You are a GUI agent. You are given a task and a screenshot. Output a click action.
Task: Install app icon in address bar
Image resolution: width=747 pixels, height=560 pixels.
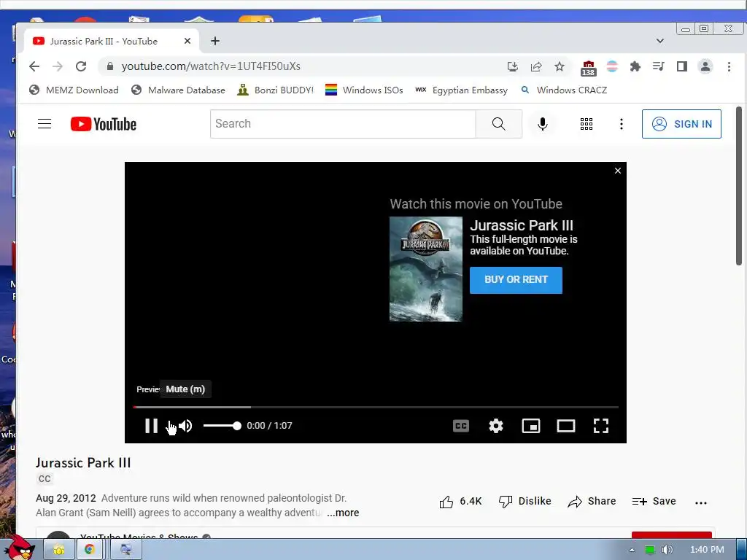513,66
